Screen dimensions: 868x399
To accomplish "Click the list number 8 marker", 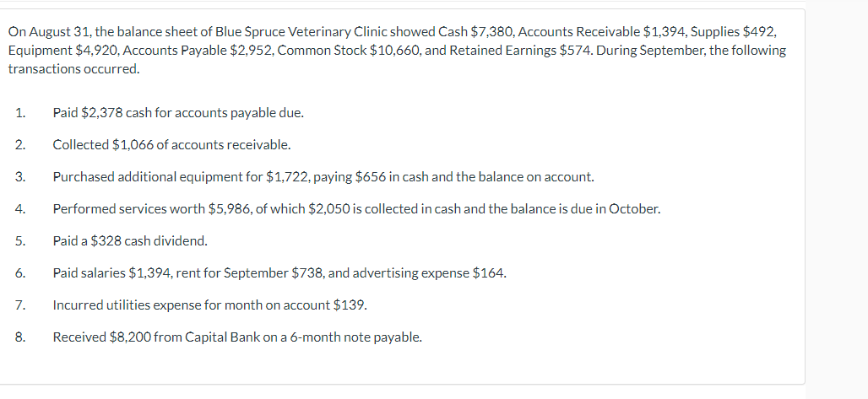I will (x=20, y=337).
